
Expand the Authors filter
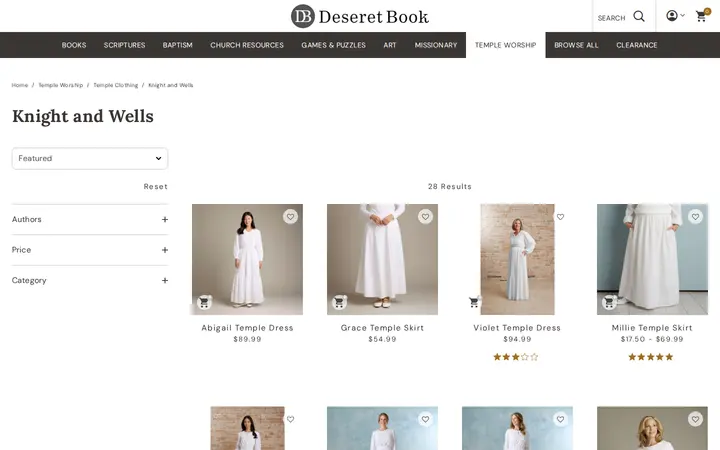[90, 219]
